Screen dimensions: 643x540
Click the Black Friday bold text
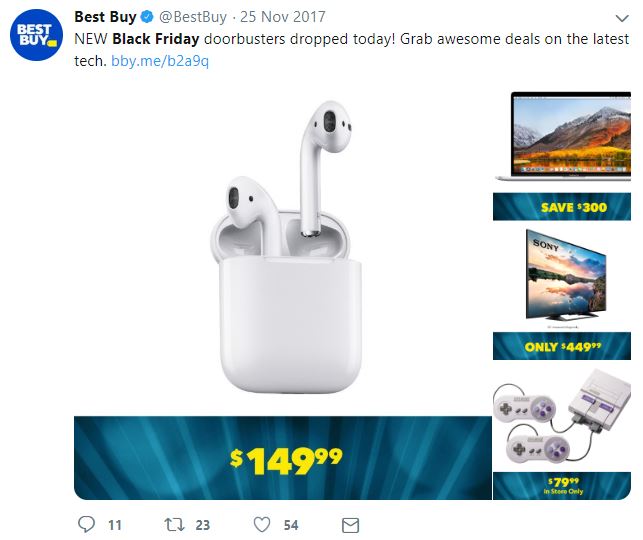click(x=155, y=39)
